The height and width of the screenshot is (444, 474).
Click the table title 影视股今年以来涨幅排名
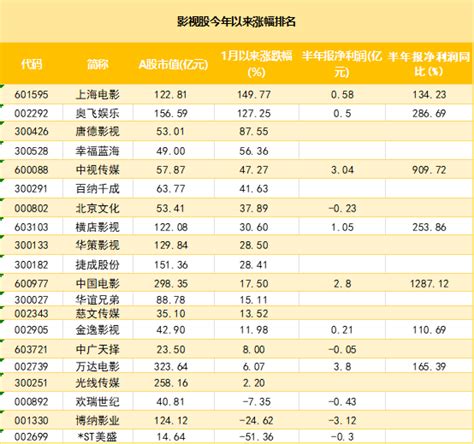(x=236, y=22)
